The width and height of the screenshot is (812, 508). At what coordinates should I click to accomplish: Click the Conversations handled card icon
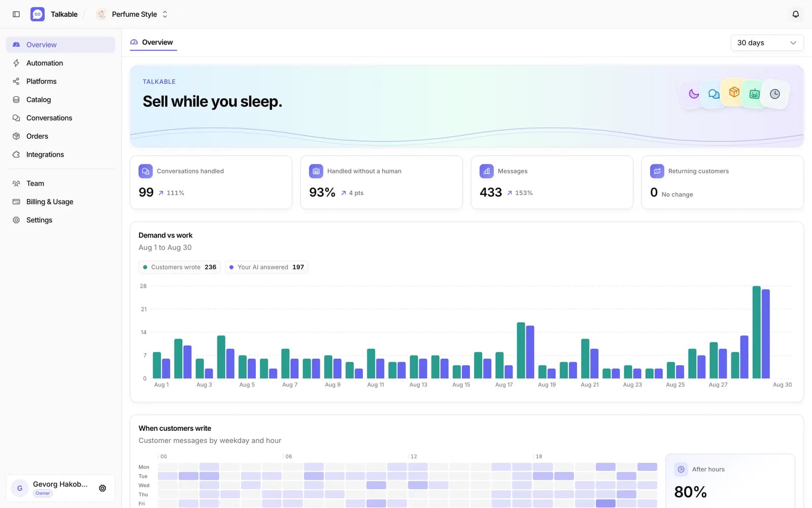(146, 171)
